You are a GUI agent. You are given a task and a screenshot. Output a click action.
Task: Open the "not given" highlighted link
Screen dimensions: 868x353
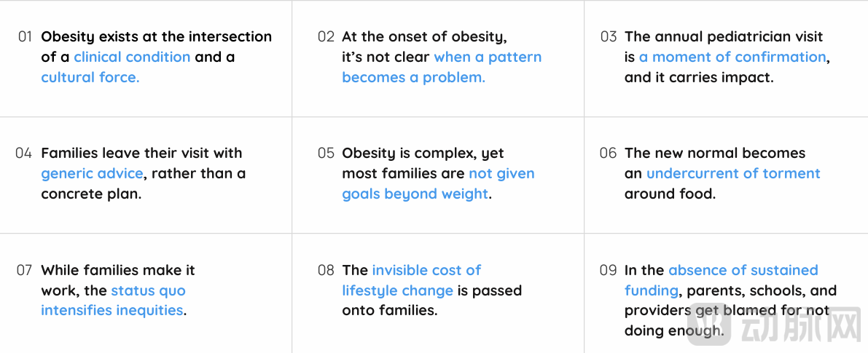(x=501, y=173)
